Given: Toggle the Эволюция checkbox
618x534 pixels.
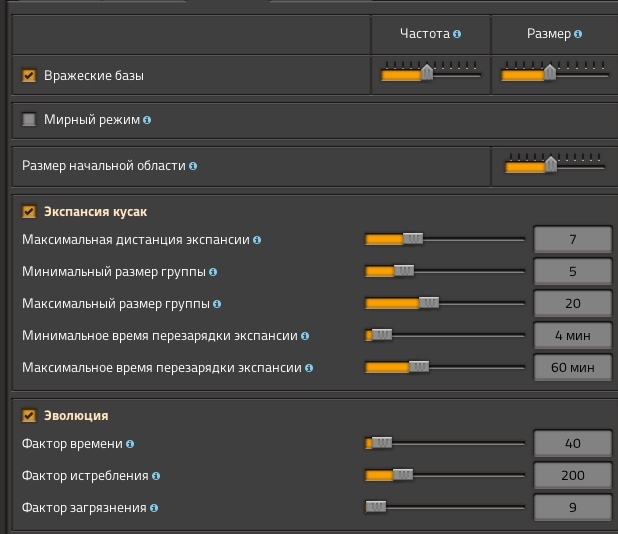Looking at the screenshot, I should [x=29, y=416].
